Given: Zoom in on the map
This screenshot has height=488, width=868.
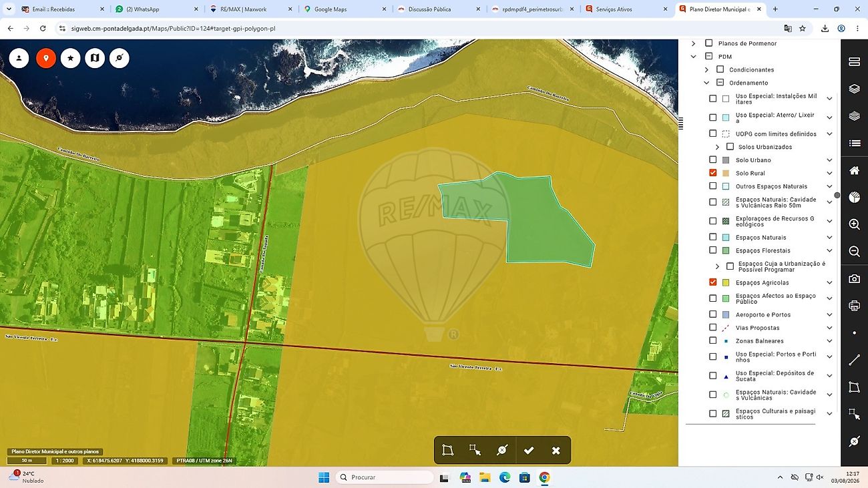Looking at the screenshot, I should [854, 224].
